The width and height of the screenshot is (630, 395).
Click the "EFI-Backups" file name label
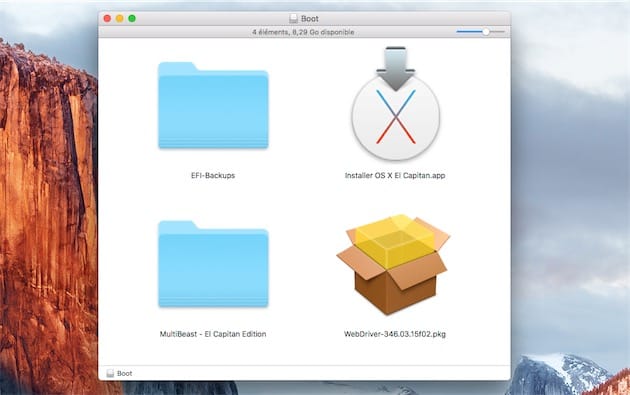[213, 175]
